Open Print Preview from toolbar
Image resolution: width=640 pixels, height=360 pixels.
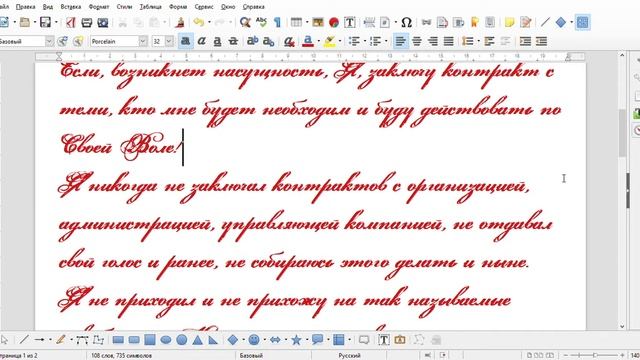click(102, 22)
